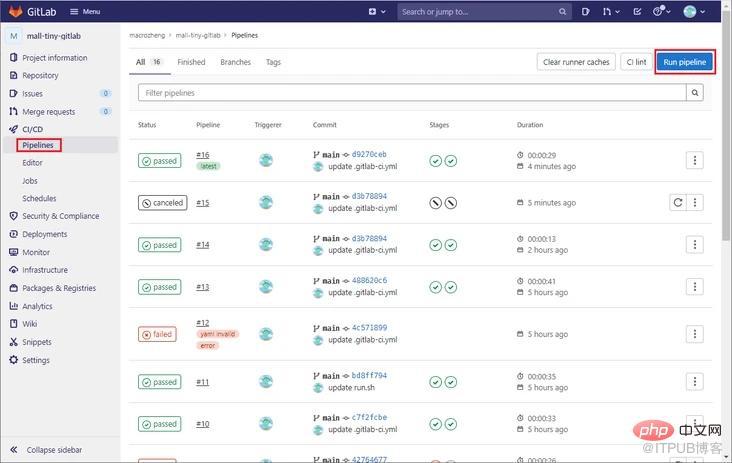The image size is (732, 463).
Task: Open the Settings gear in sidebar
Action: pos(14,360)
